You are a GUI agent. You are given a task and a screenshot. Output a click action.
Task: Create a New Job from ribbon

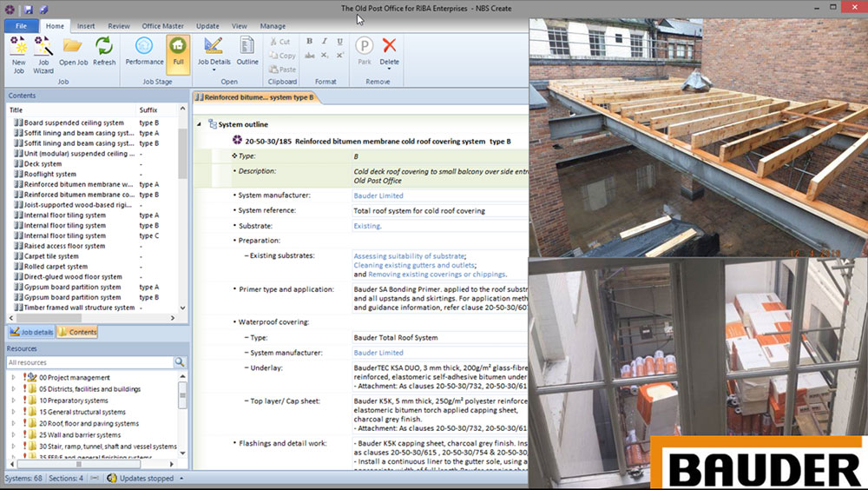tap(19, 55)
